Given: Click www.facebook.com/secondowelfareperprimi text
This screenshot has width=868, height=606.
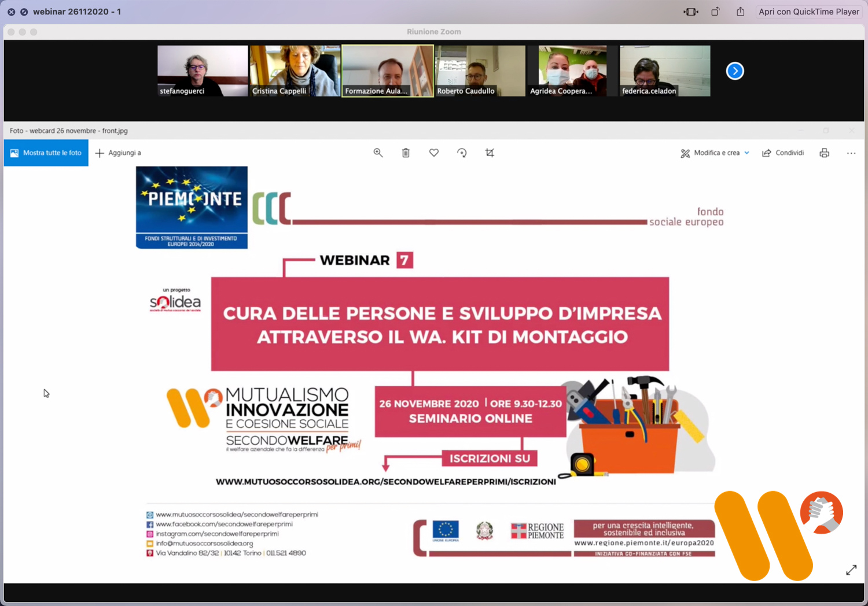Looking at the screenshot, I should pyautogui.click(x=224, y=524).
